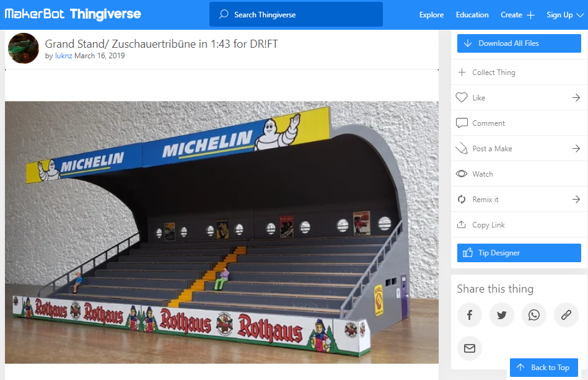
Task: Open the grandstand model photo
Action: [222, 232]
